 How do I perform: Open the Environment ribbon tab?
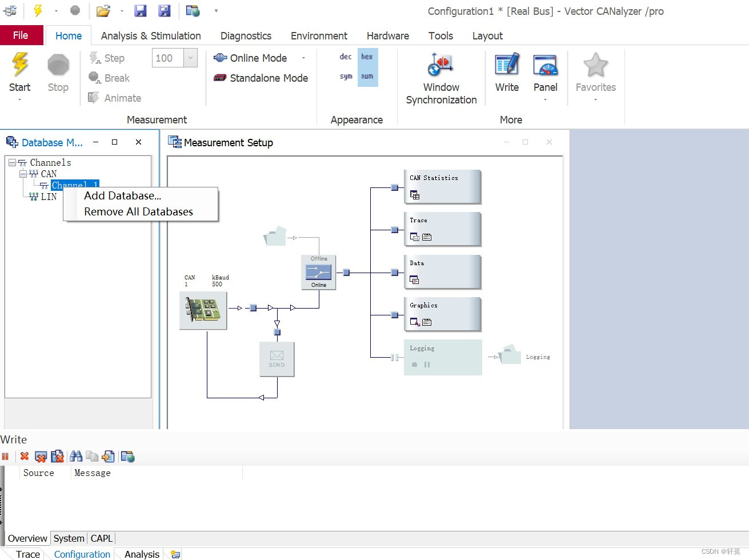319,35
